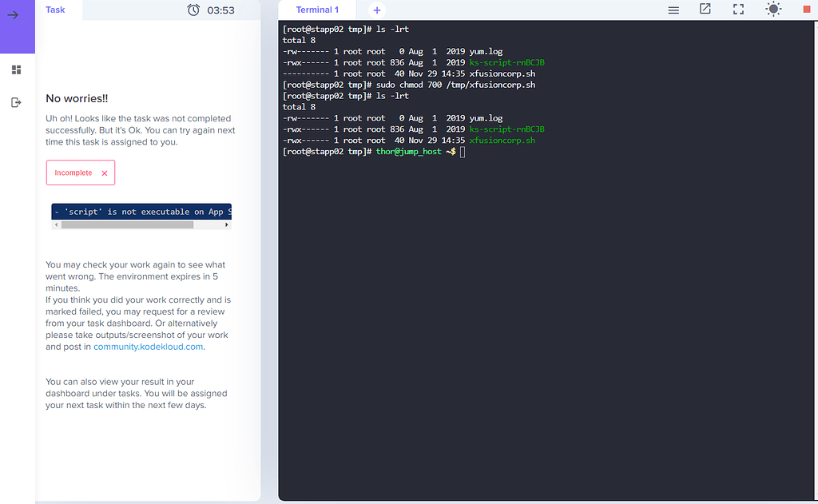
Task: Click the red stop button
Action: click(806, 10)
